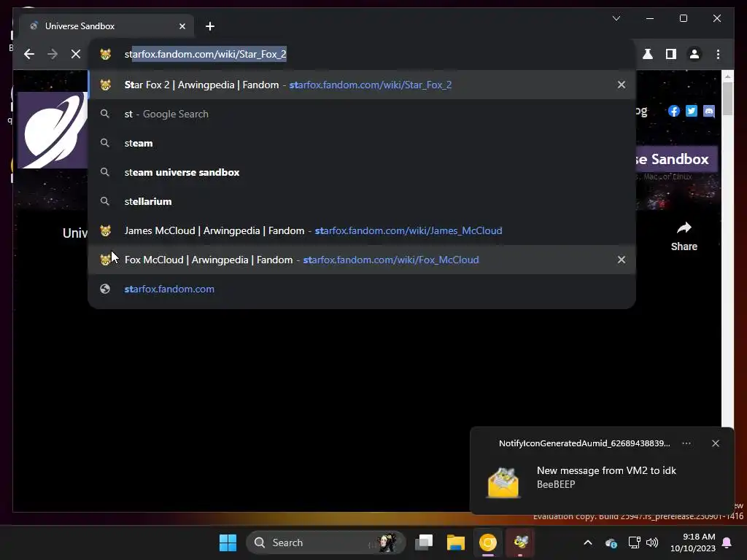Open the Twitter icon on the page
Image resolution: width=747 pixels, height=560 pixels.
pos(692,111)
